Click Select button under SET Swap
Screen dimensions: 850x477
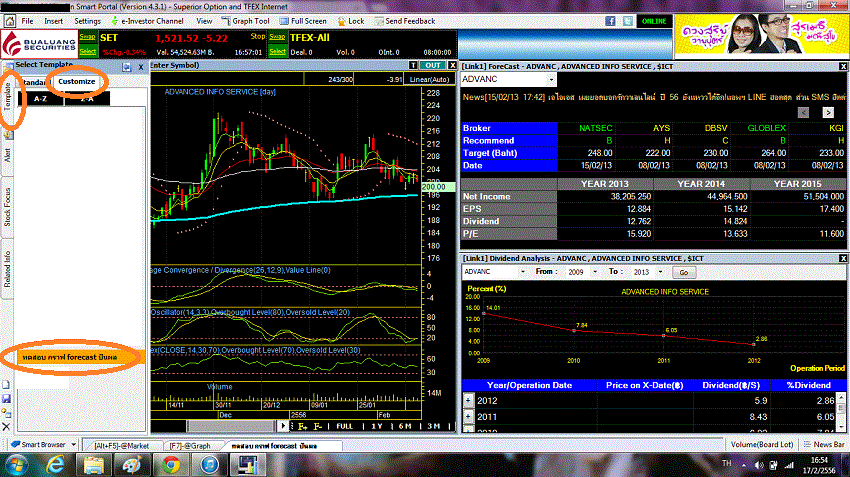click(88, 51)
